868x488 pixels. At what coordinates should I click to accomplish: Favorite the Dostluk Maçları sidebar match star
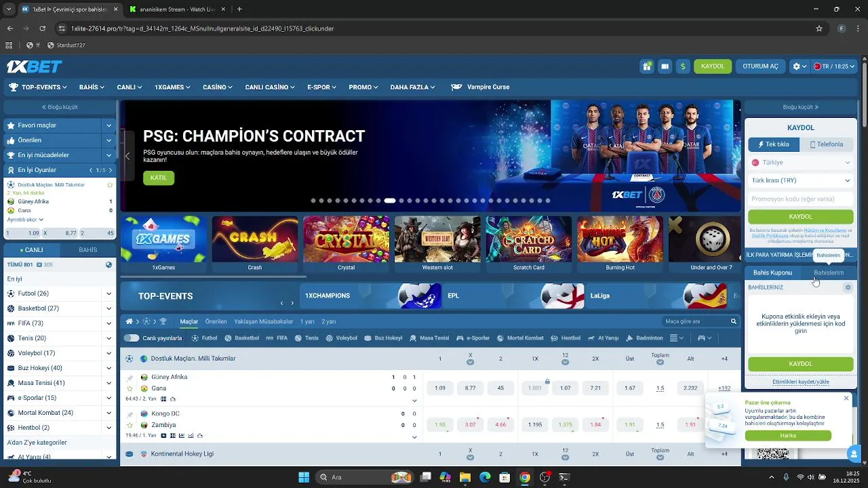point(110,185)
